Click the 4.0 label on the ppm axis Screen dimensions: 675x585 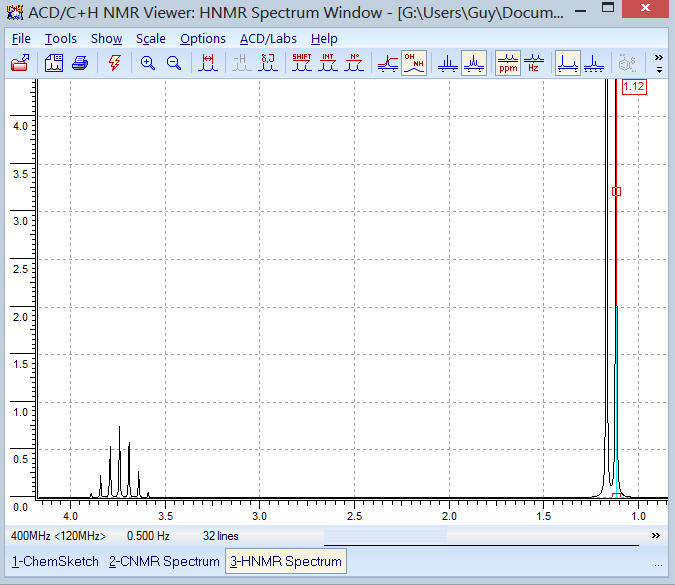click(x=70, y=516)
